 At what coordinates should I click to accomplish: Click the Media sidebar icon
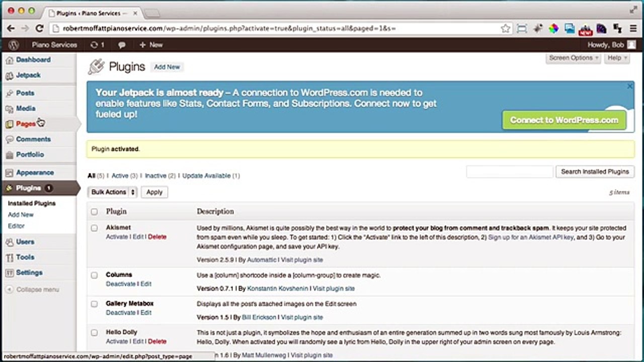10,109
